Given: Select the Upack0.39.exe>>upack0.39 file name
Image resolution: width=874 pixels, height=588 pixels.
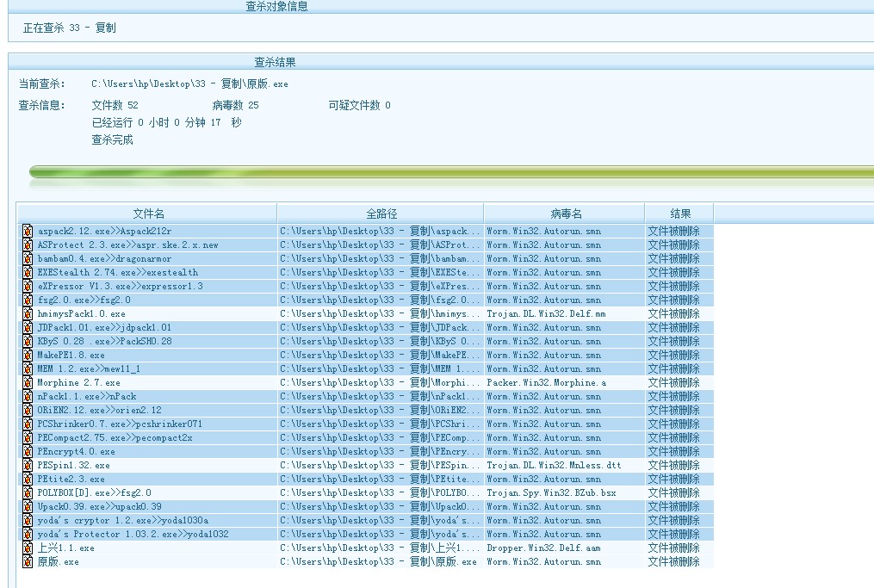Looking at the screenshot, I should [99, 506].
